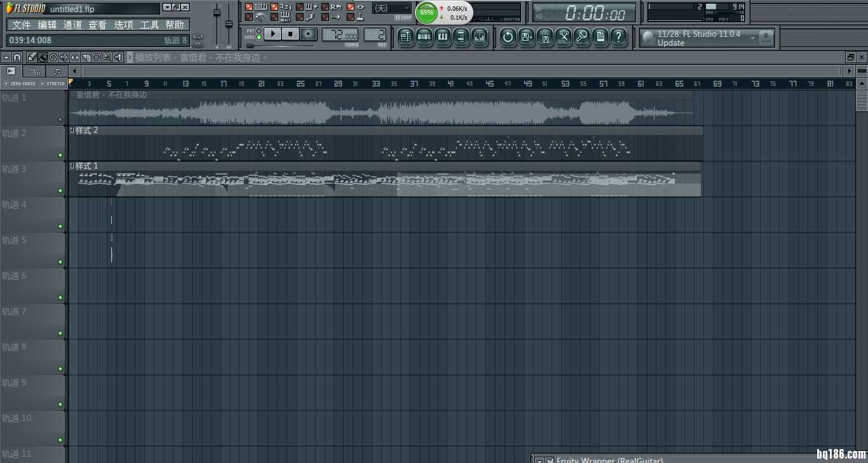Stop playback with the stop button
Image resolution: width=868 pixels, height=463 pixels.
coord(290,34)
